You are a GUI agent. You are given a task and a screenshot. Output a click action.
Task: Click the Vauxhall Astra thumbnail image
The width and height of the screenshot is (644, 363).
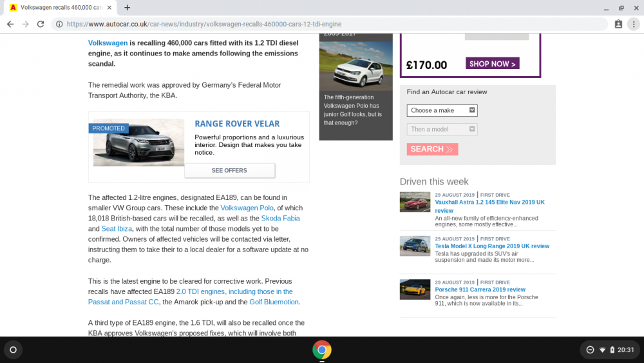tap(415, 202)
